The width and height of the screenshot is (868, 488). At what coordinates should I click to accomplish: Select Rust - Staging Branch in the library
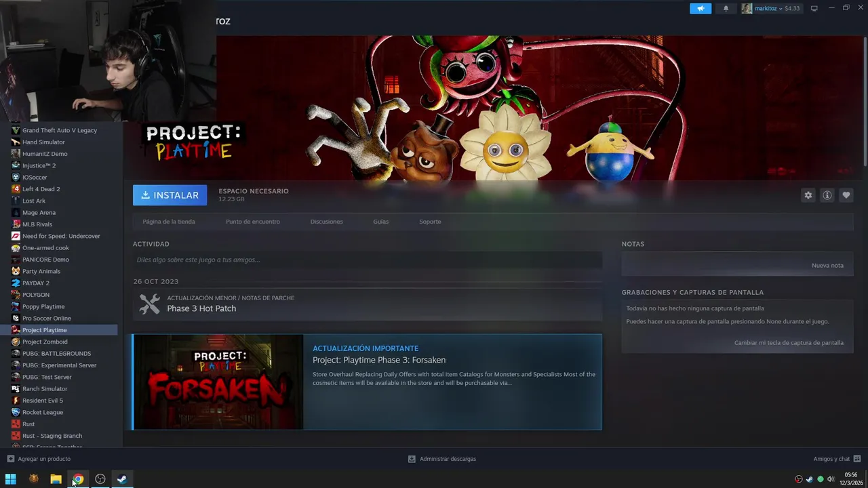[52, 436]
